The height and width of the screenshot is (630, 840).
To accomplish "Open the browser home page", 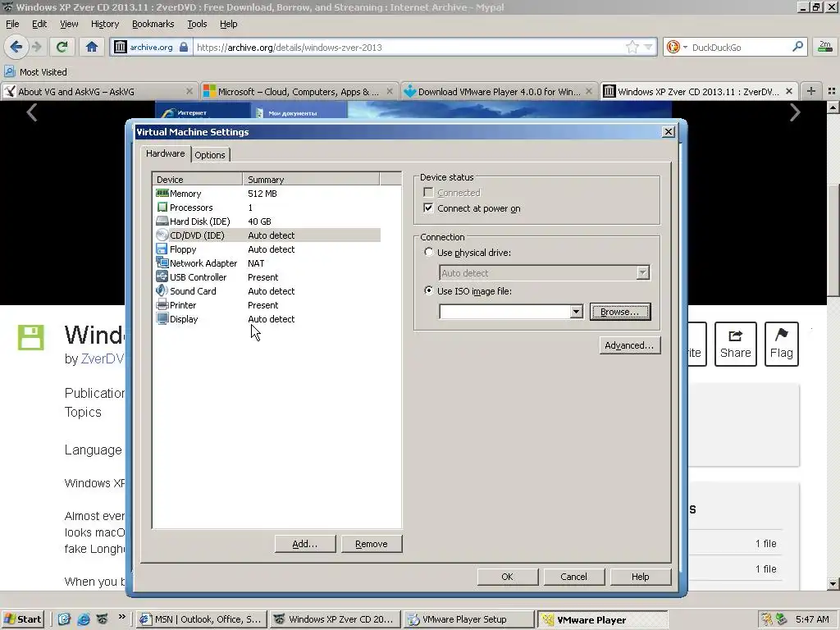I will pos(92,47).
